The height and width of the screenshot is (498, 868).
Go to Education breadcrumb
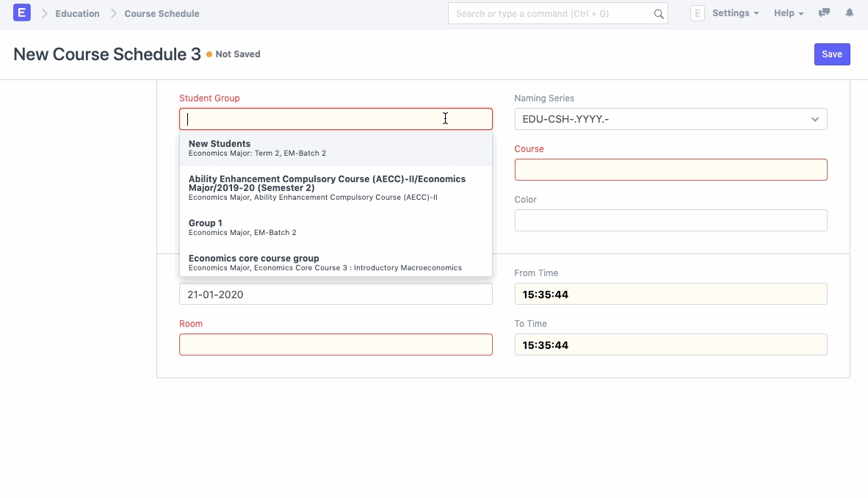click(x=77, y=13)
